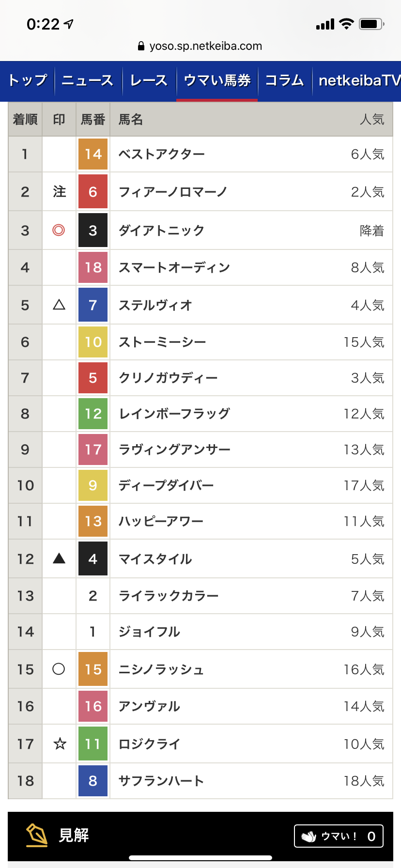401x868 pixels.
Task: Open the レース tab
Action: [x=149, y=81]
